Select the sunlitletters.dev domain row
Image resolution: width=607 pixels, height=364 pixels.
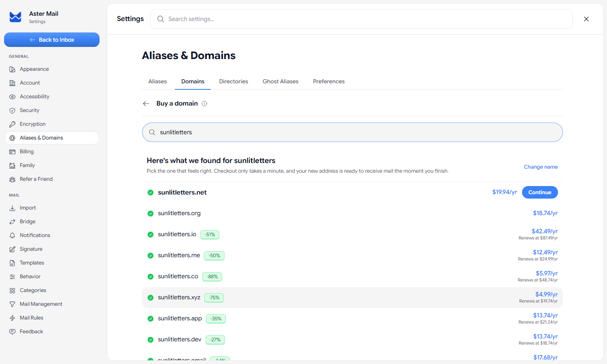352,340
